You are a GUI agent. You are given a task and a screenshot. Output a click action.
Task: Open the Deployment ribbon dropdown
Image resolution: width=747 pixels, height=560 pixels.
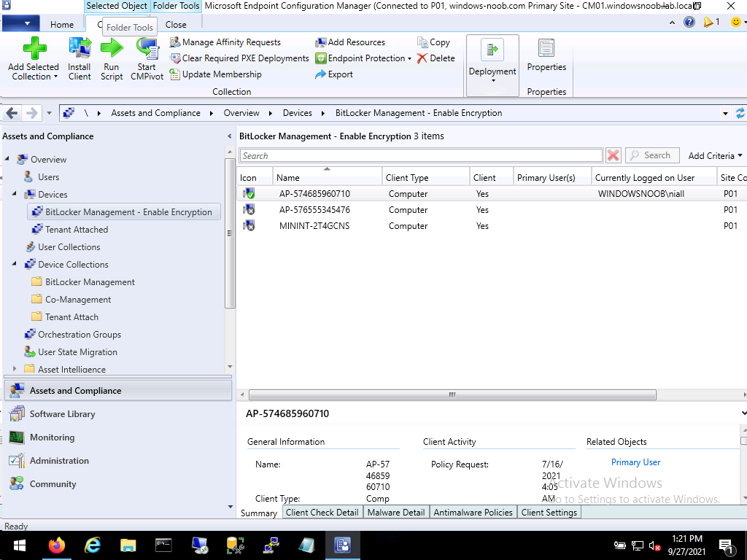pyautogui.click(x=492, y=65)
